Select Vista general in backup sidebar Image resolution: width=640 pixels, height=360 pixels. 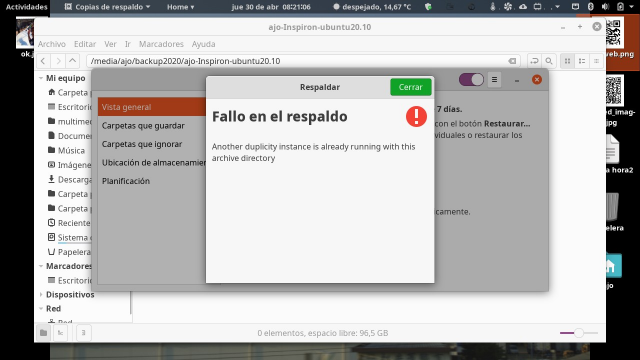point(152,107)
